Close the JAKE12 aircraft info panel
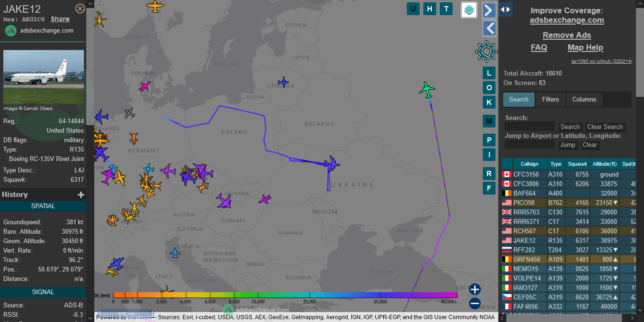The image size is (644, 322). click(80, 8)
